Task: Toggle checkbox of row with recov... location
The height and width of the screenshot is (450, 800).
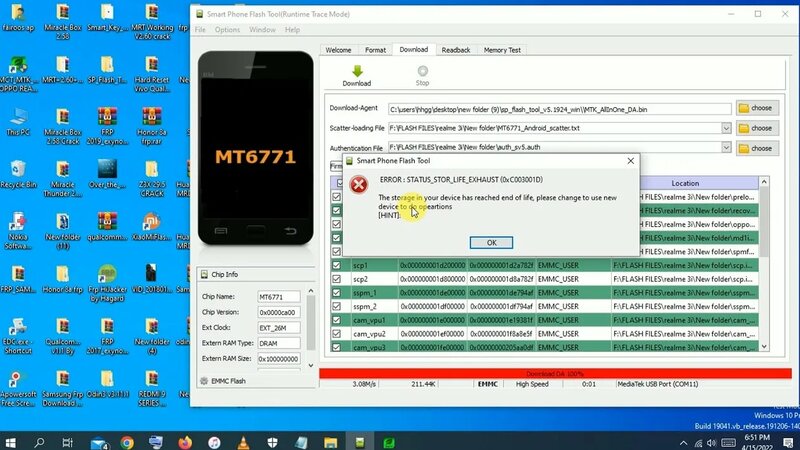Action: 336,210
